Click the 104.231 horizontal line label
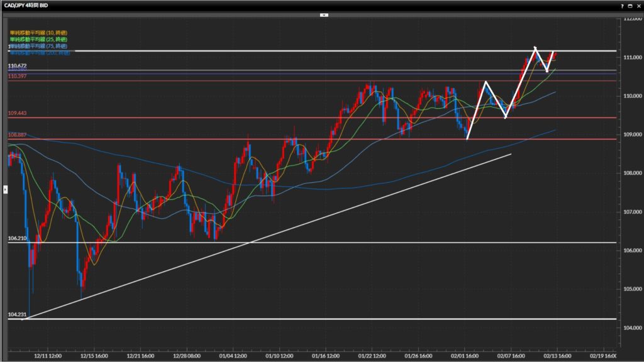Viewport: 644px width, 362px height. coord(16,314)
